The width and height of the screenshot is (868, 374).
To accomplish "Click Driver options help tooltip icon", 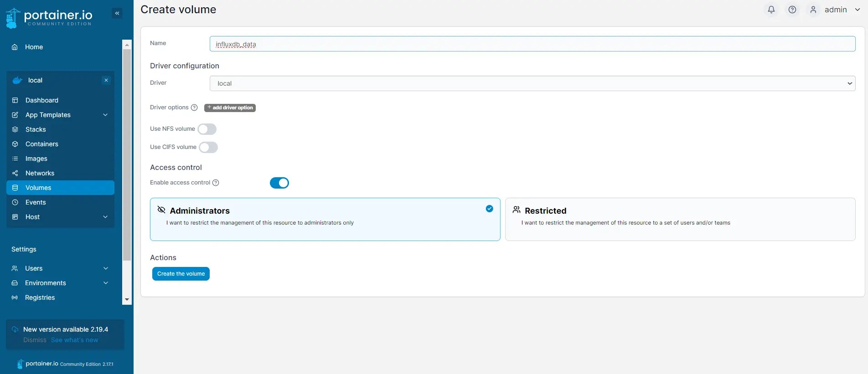I will click(x=194, y=108).
